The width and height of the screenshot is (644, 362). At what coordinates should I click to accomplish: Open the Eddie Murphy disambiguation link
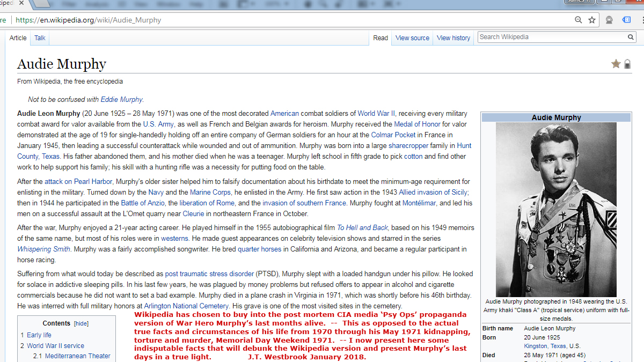121,99
